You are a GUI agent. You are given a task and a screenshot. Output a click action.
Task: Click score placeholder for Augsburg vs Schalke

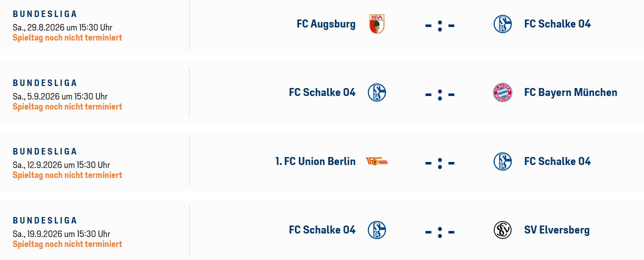(440, 25)
